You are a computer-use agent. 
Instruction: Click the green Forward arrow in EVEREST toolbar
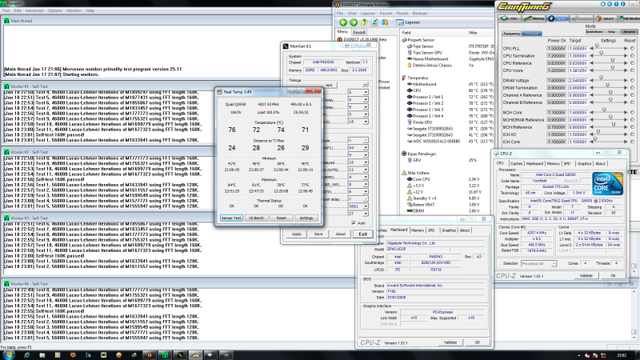(353, 22)
